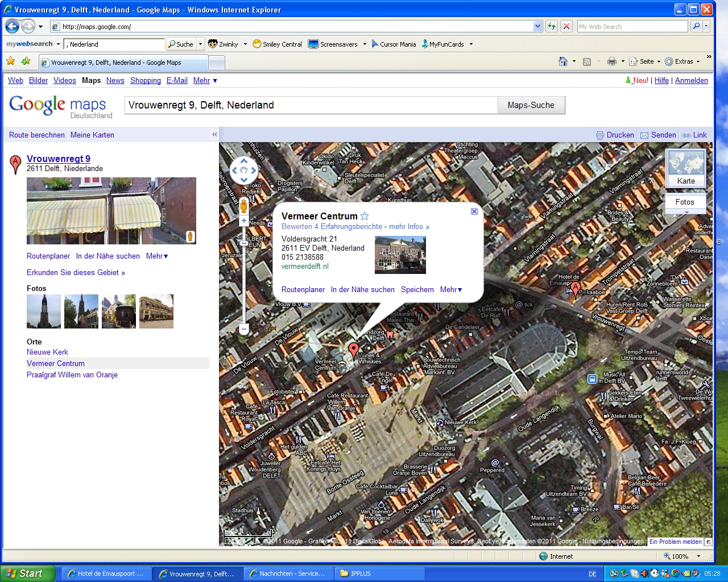Click the red marker at Hotel de Emauspoort

576,289
